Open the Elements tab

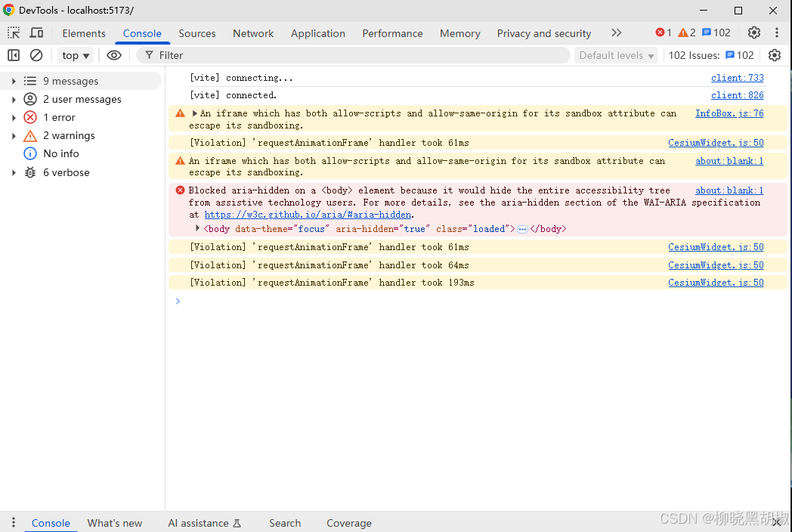pos(84,33)
